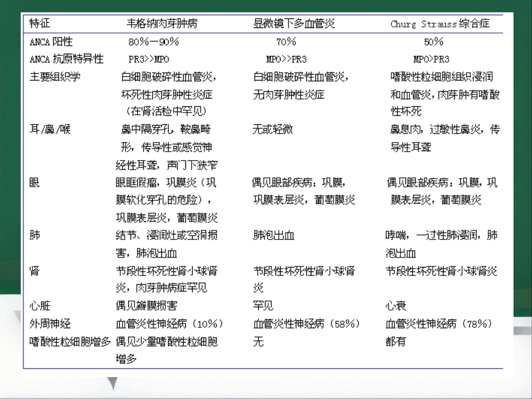Click the header 'Churg Strauss 综合症'
Image resolution: width=532 pixels, height=399 pixels.
click(440, 24)
